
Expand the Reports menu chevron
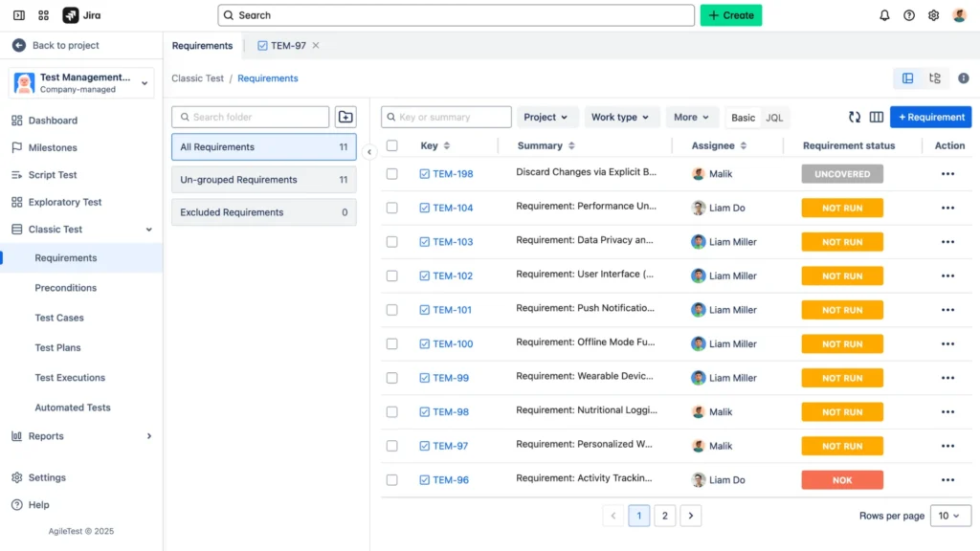(148, 436)
